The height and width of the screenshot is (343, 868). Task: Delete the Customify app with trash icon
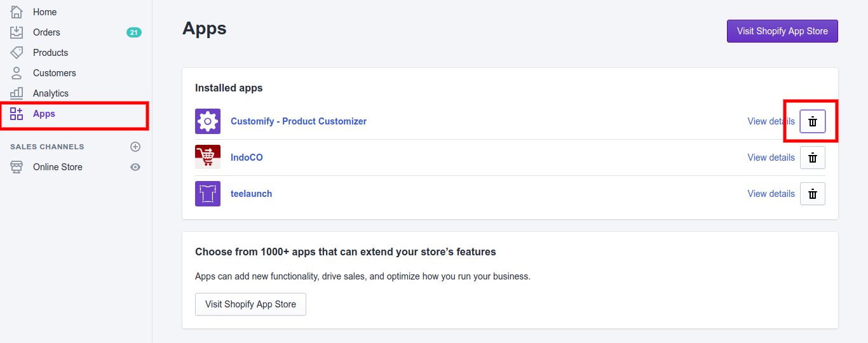tap(813, 121)
